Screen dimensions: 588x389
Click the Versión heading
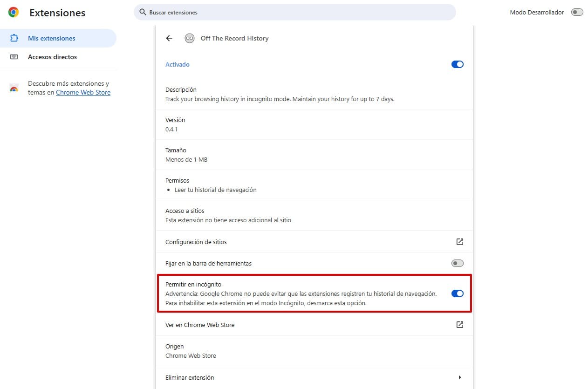tap(175, 120)
